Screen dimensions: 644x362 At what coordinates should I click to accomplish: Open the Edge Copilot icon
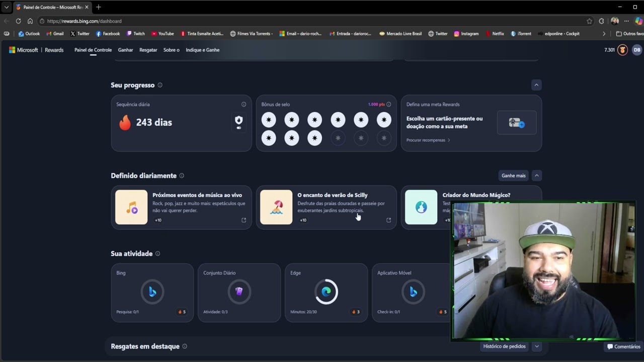pos(638,21)
